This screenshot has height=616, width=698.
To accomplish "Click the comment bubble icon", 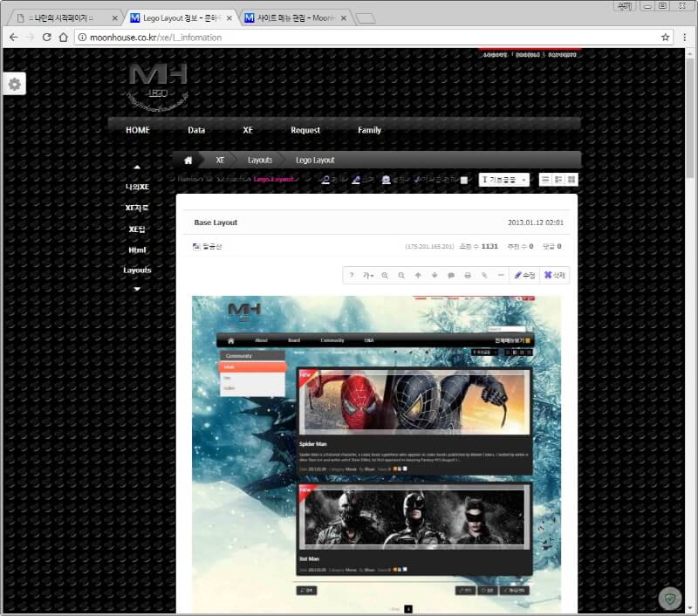I will [451, 276].
